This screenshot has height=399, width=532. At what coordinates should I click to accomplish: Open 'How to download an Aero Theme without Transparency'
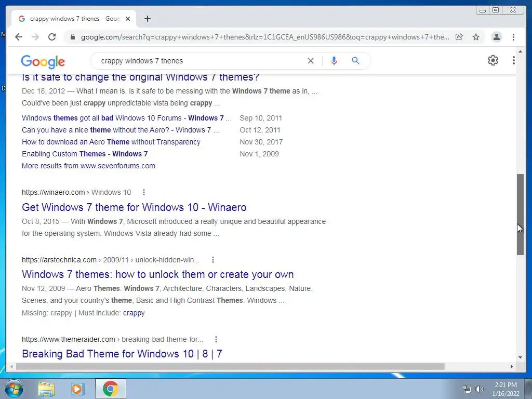click(x=111, y=142)
